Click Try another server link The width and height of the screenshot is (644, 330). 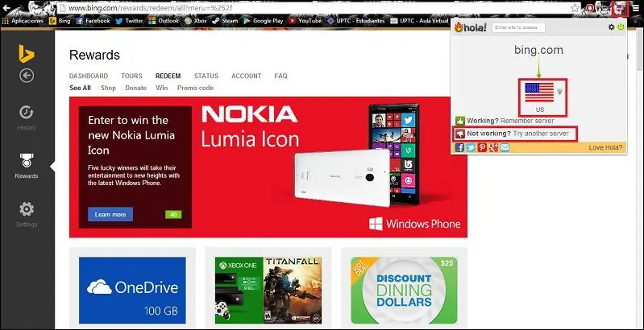(x=541, y=134)
